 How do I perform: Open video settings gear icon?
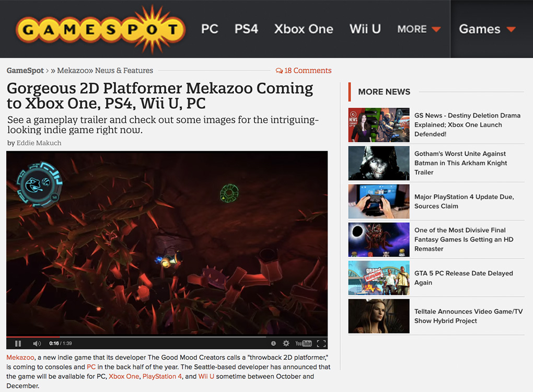pos(286,343)
